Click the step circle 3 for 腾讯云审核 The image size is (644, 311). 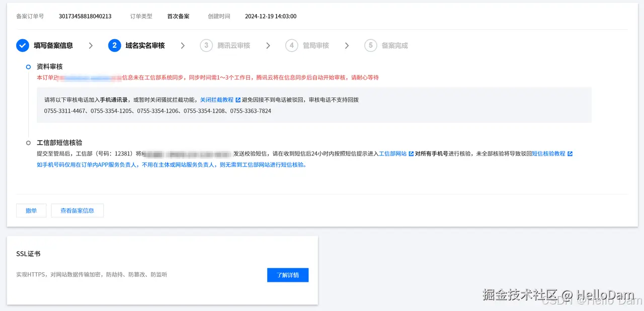[206, 45]
